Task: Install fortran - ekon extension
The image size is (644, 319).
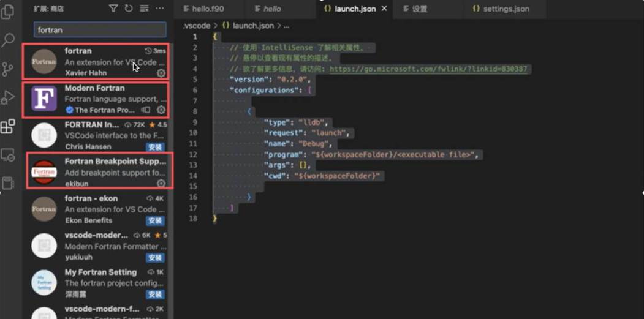Action: click(155, 221)
